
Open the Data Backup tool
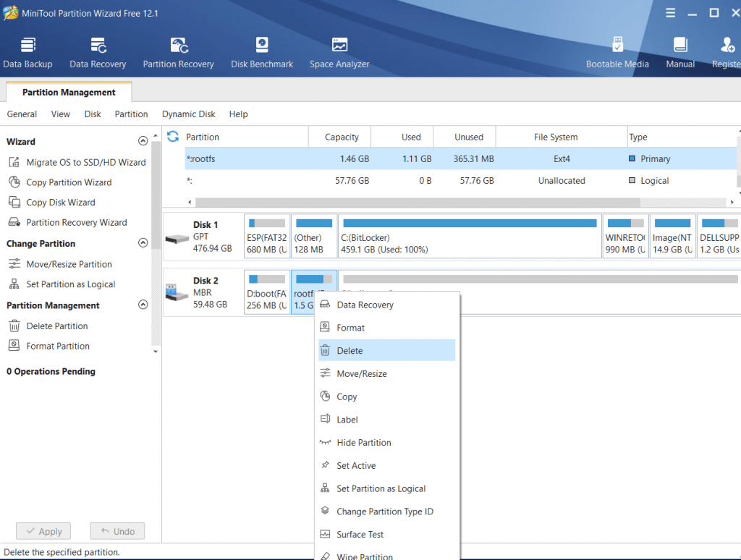coord(28,53)
